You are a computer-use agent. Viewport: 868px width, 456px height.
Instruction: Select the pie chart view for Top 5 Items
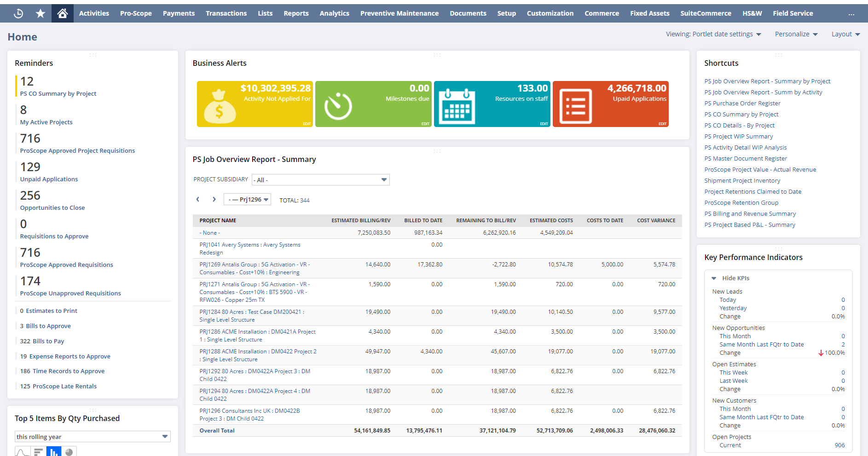point(69,451)
